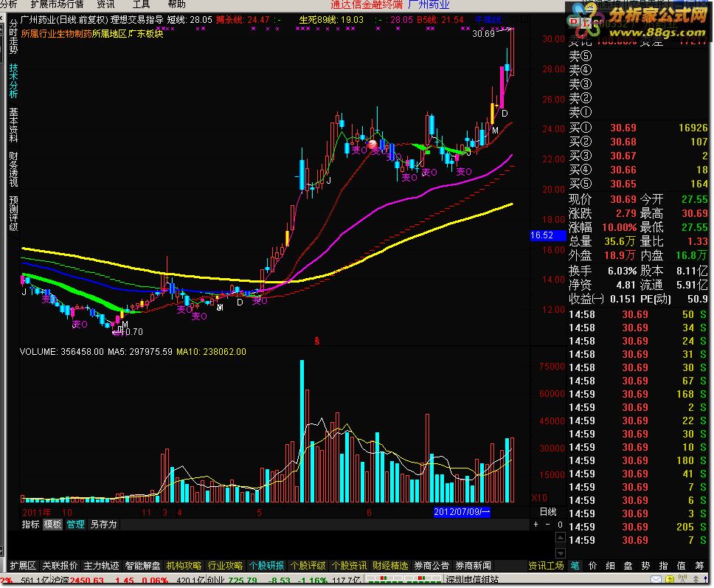Click the plus zoom-in button
714x588 pixels.
(536, 525)
